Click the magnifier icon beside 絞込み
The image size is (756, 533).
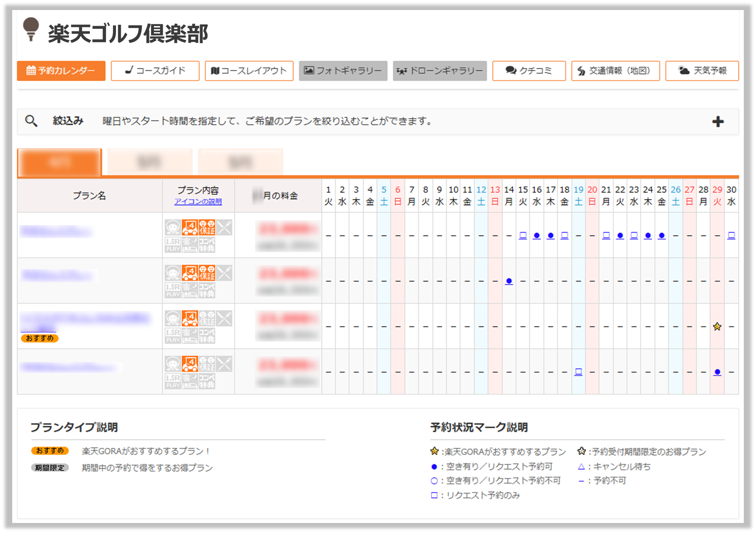(x=31, y=121)
